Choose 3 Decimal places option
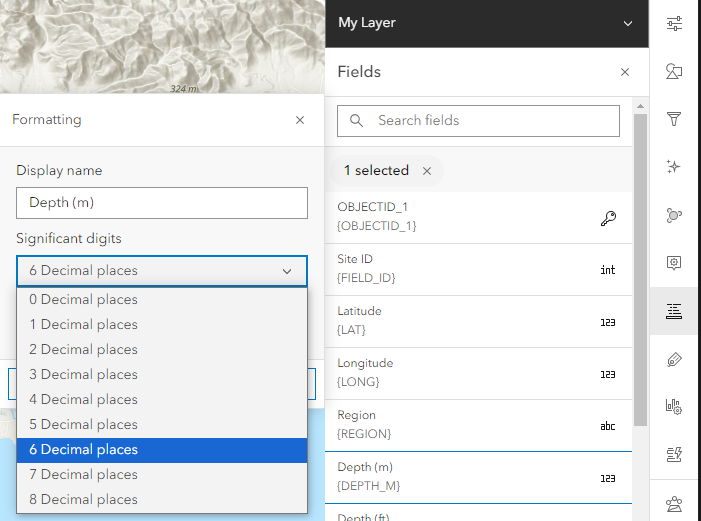Image resolution: width=701 pixels, height=521 pixels. (x=162, y=375)
